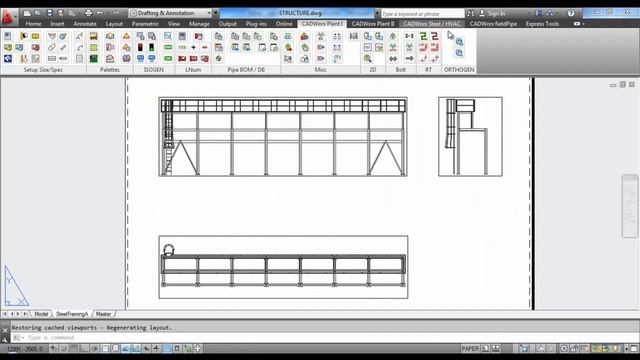Click the magnifier icon in 2D panel
Viewport: 640px width, 360px height.
pos(368,59)
